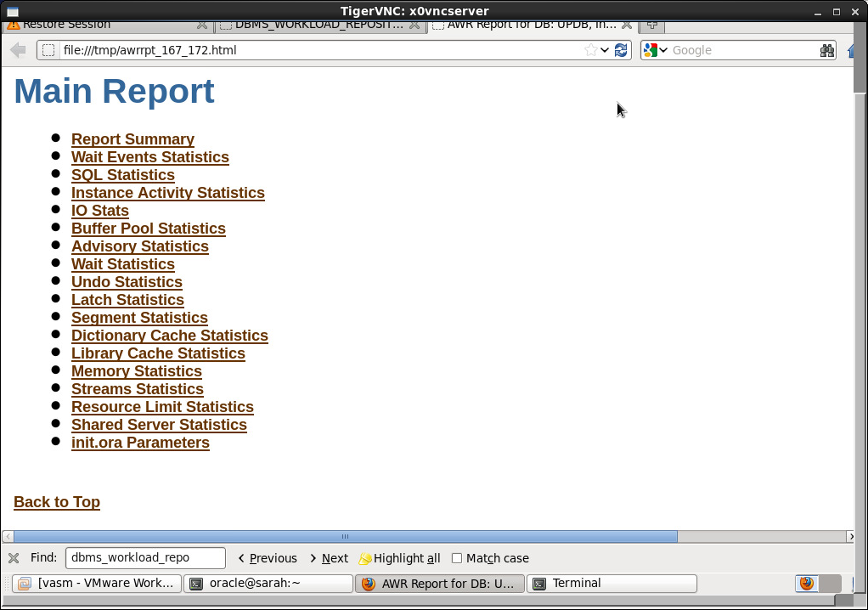Click the horizontal scrollbar right arrow
The image size is (868, 610).
pyautogui.click(x=851, y=536)
